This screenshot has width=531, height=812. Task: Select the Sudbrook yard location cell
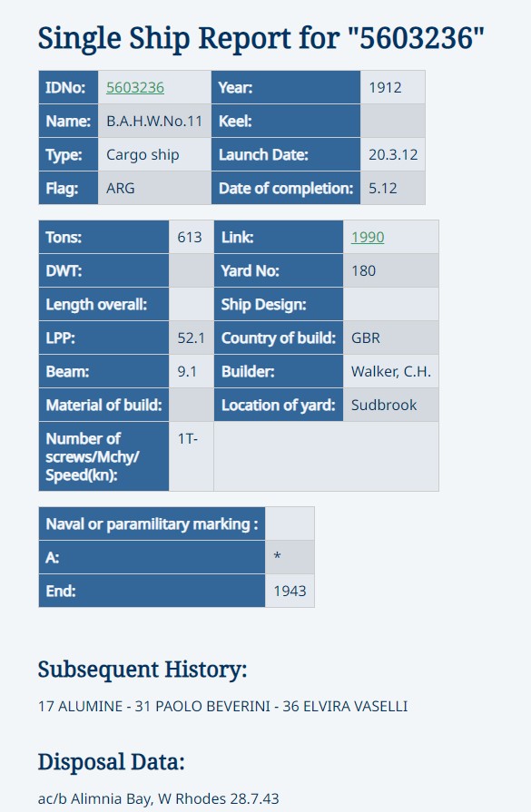(390, 405)
